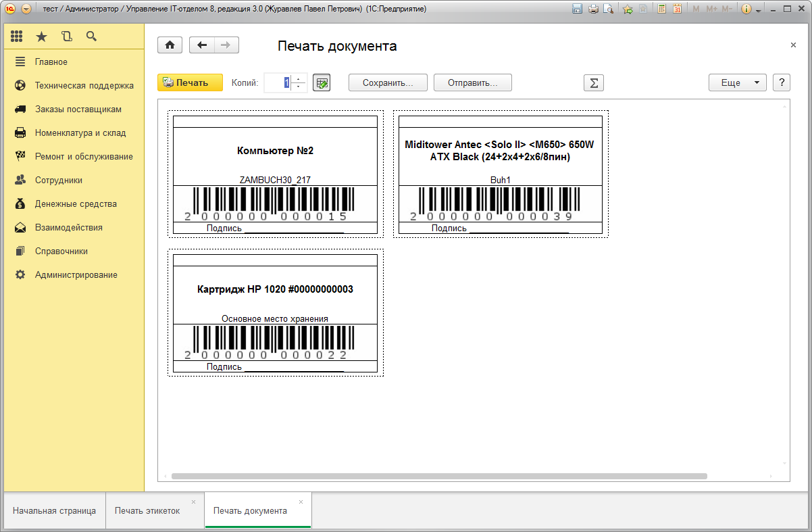Select the ZAMBUCH30_217 label text
Image resolution: width=812 pixels, height=532 pixels.
tap(275, 180)
